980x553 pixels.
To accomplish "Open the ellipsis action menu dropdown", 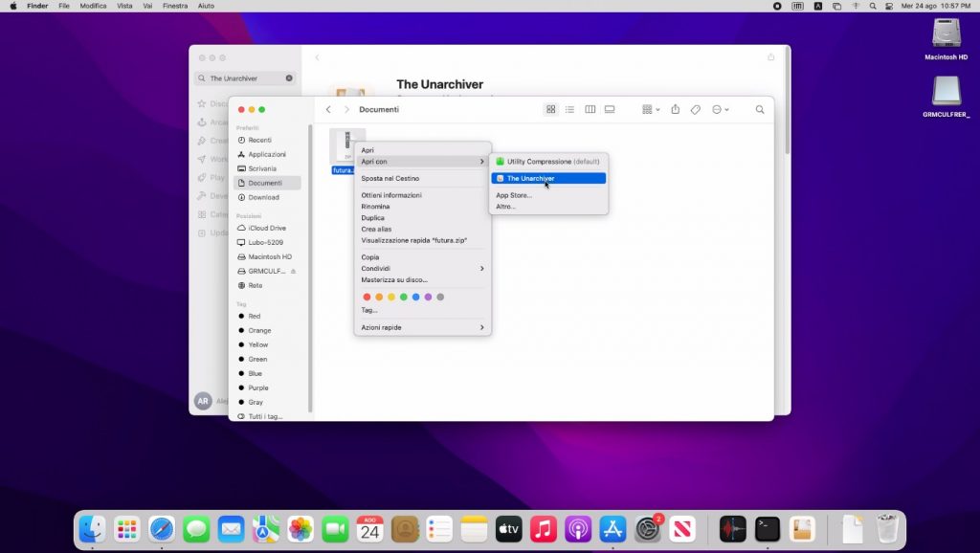I will click(720, 110).
